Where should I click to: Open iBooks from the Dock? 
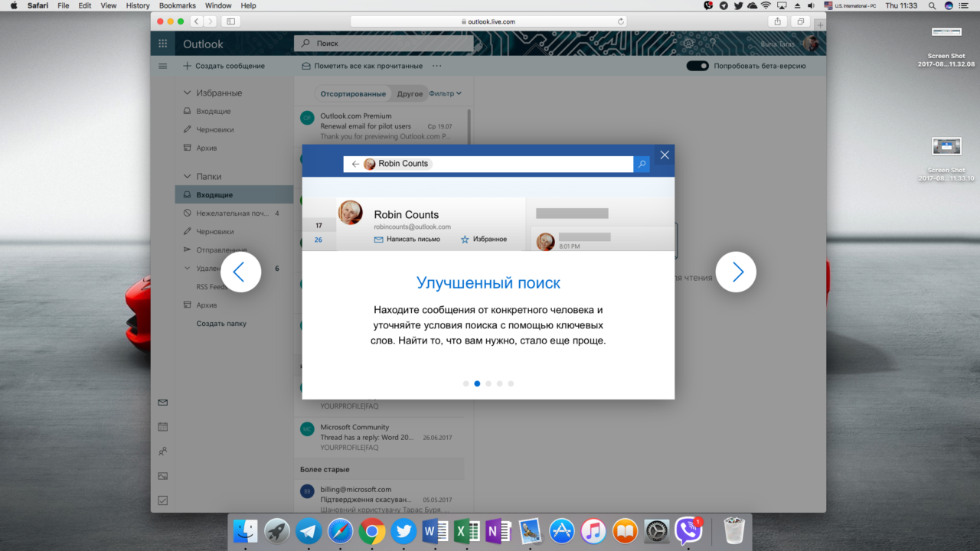pos(626,531)
